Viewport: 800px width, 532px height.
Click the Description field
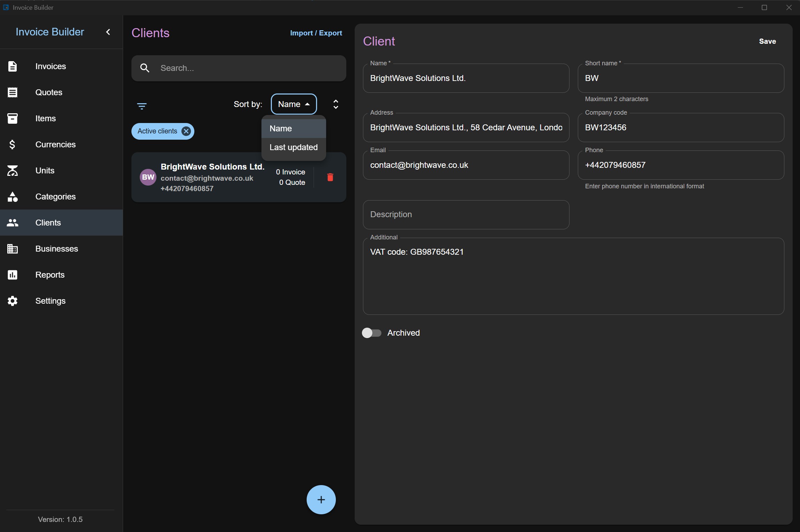point(466,215)
